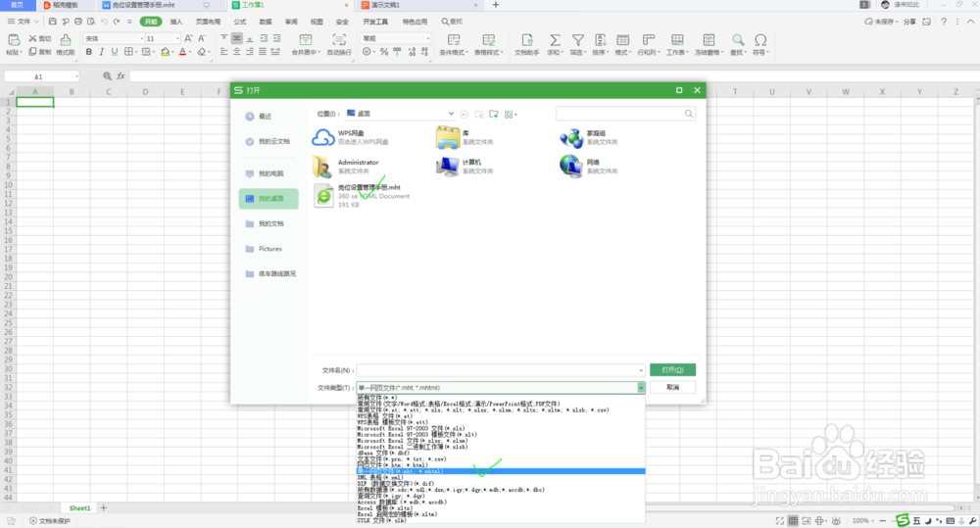This screenshot has width=980, height=528.
Task: Choose Microsoft Excel 97-2003 文件 (*.xls)
Action: click(501, 428)
